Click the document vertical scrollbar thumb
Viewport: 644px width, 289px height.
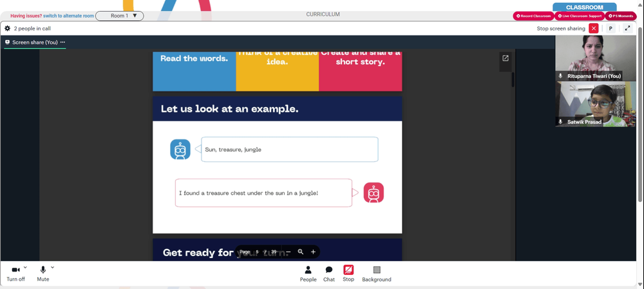513,79
